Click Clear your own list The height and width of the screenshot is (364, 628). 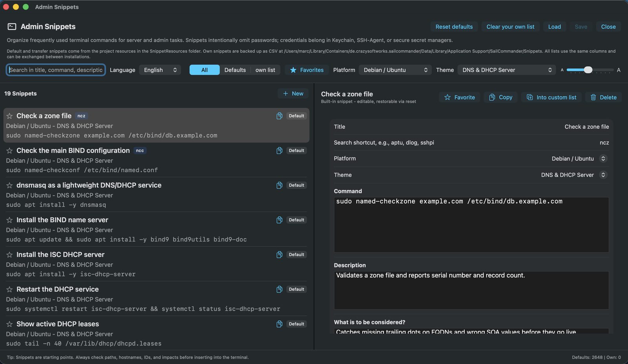click(x=510, y=27)
